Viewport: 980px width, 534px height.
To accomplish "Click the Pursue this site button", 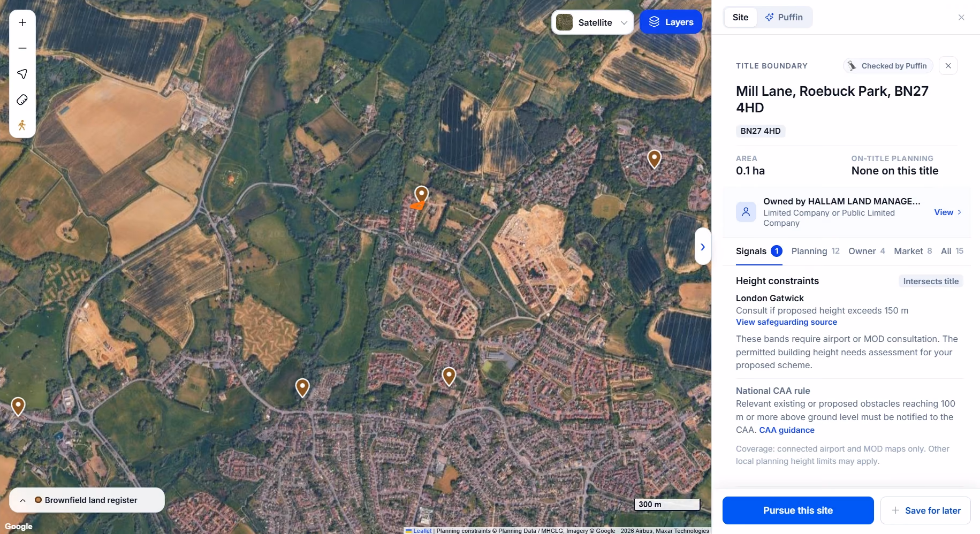I will [798, 510].
